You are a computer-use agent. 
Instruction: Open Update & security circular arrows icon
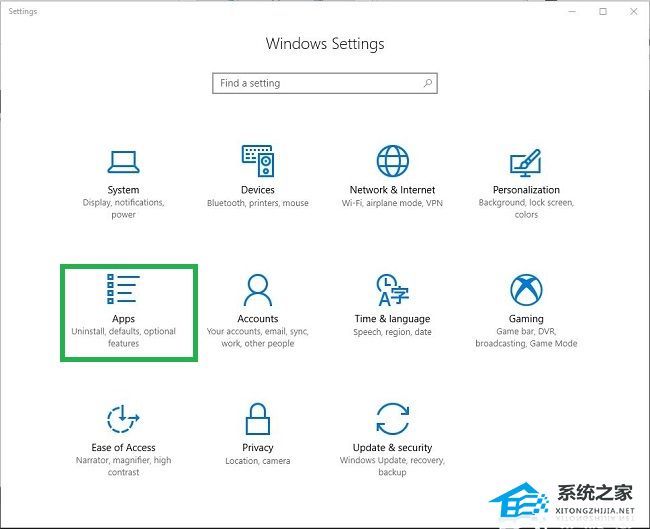[392, 419]
